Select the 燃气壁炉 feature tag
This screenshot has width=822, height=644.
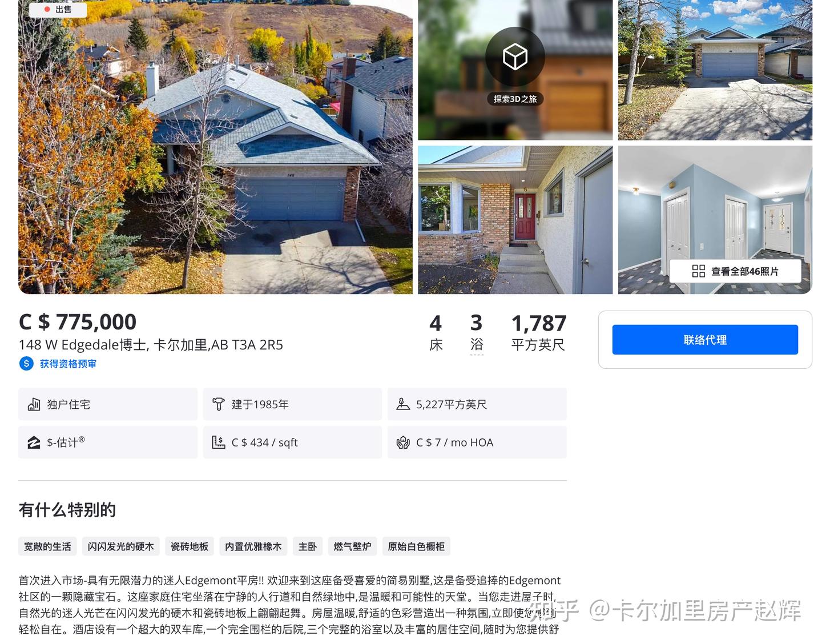pyautogui.click(x=352, y=546)
